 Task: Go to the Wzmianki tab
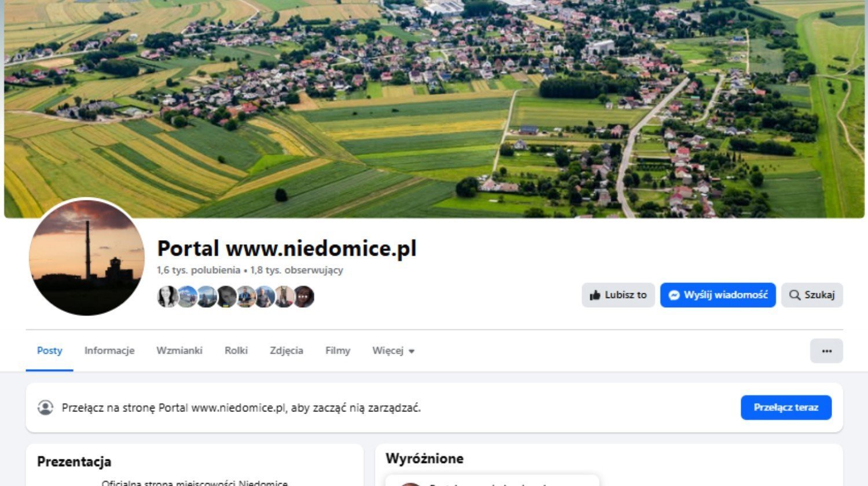tap(179, 351)
